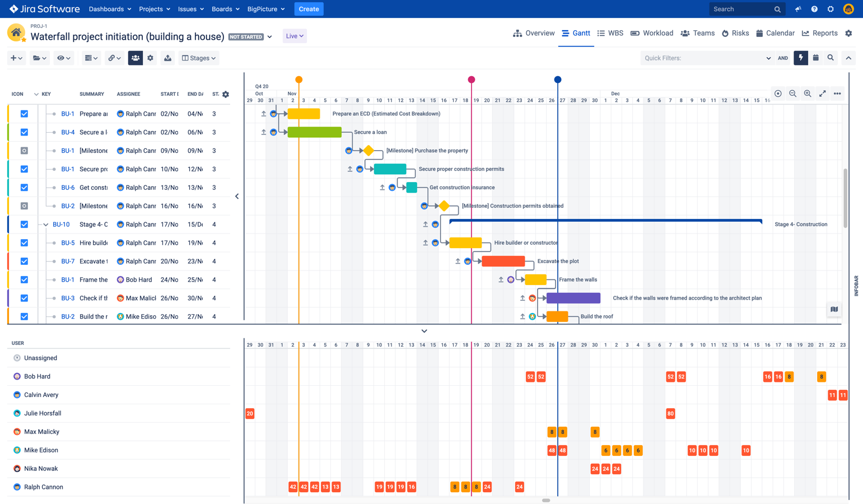Collapse the BU-10 Stage 4 tree item
The width and height of the screenshot is (863, 504).
coord(45,224)
